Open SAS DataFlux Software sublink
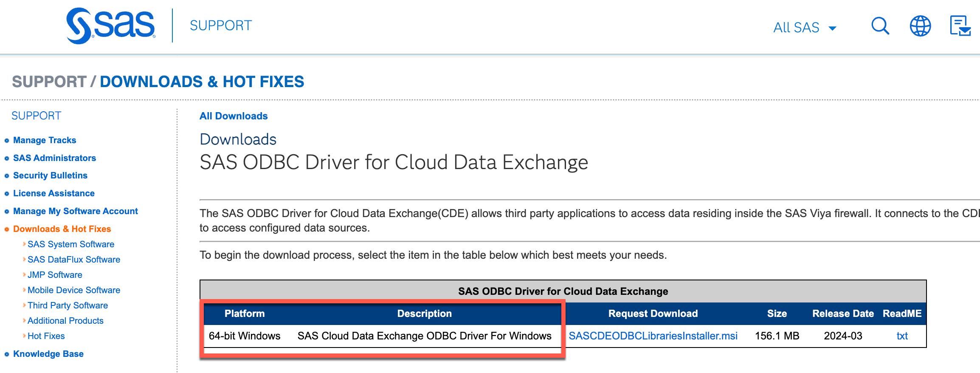This screenshot has width=980, height=373. point(74,260)
